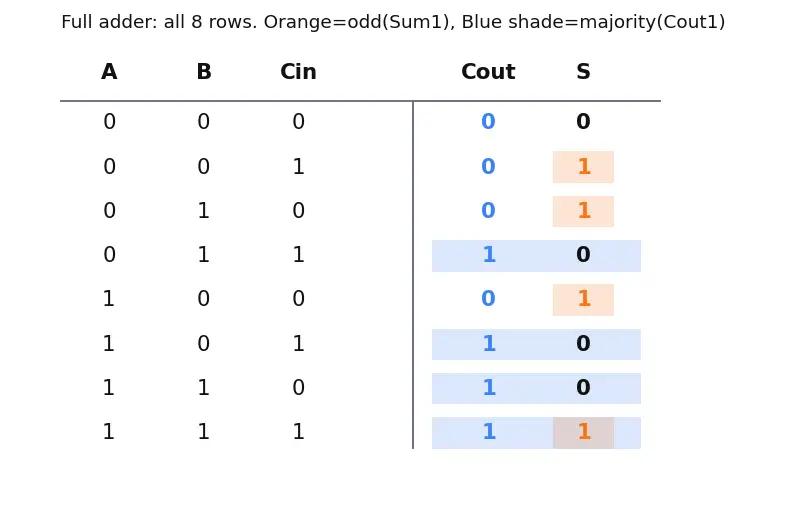This screenshot has height=506, width=787.
Task: Click the blue Cout 1 in row 1 1 1
Action: (489, 432)
